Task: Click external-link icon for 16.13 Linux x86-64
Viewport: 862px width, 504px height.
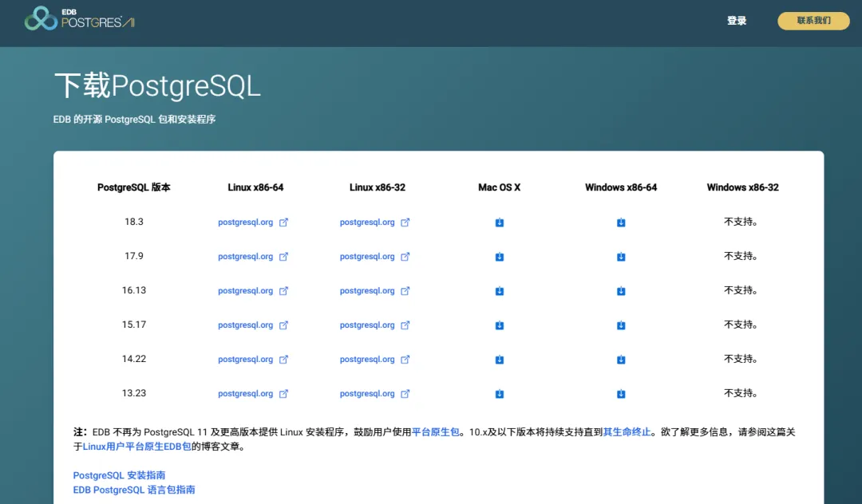Action: [x=283, y=291]
